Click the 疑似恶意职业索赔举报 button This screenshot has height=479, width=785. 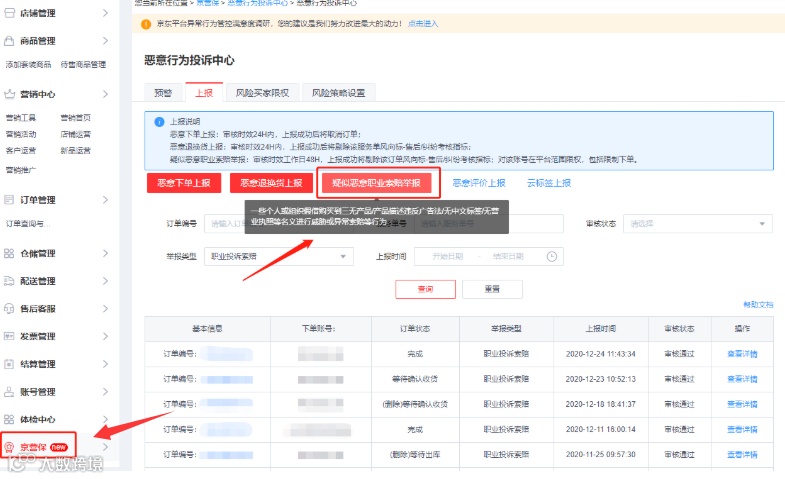pyautogui.click(x=376, y=183)
